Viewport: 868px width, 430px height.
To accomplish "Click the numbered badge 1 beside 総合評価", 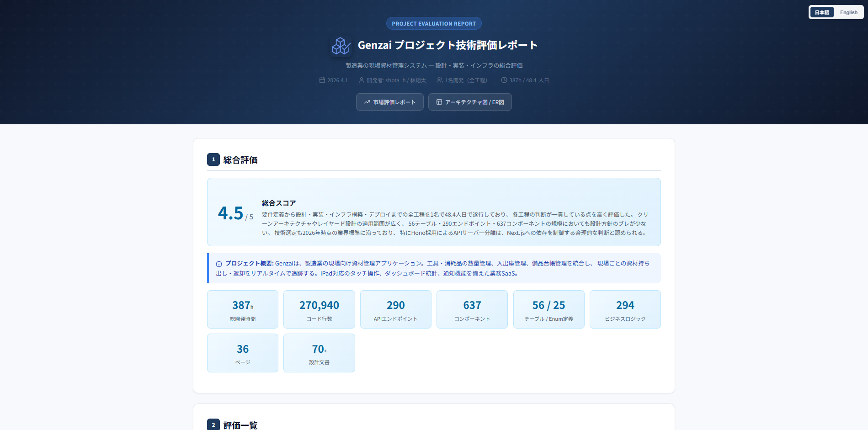I will point(213,159).
